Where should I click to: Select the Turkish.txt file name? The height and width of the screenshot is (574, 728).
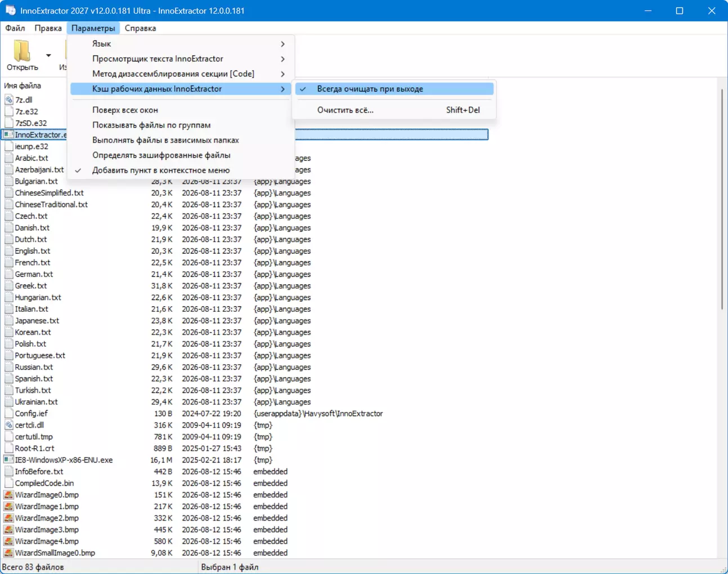click(33, 390)
